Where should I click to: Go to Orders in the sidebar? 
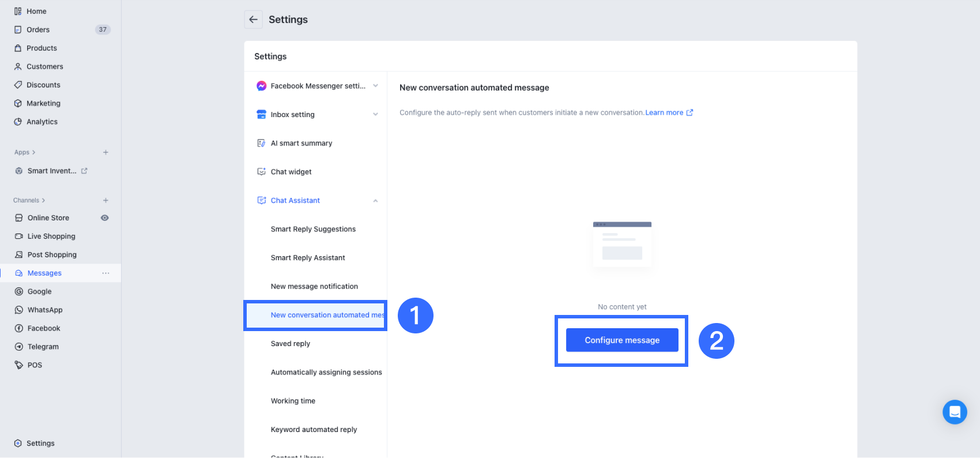pyautogui.click(x=38, y=29)
